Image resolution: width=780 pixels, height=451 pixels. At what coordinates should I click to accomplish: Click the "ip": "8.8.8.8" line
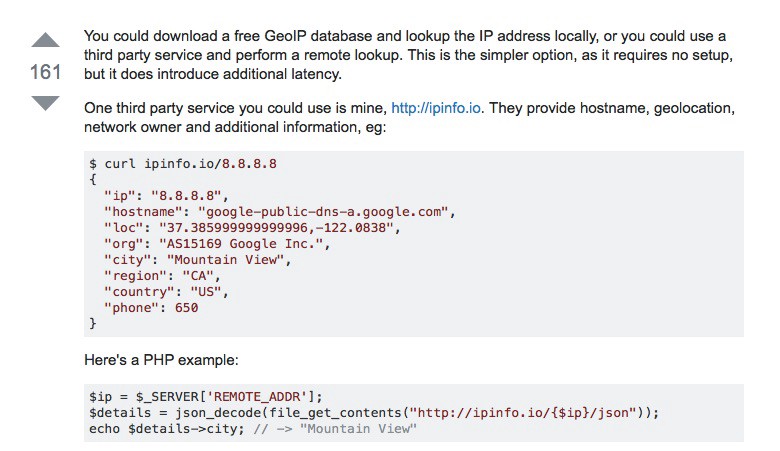(166, 195)
